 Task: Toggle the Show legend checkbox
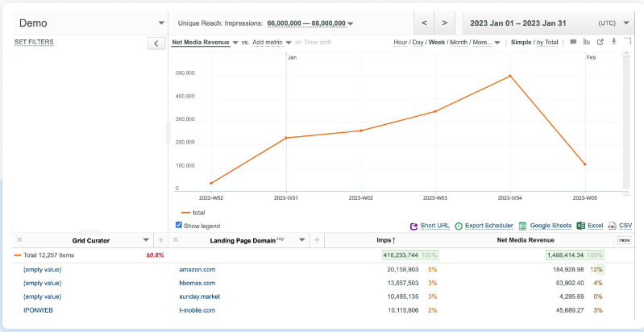179,226
